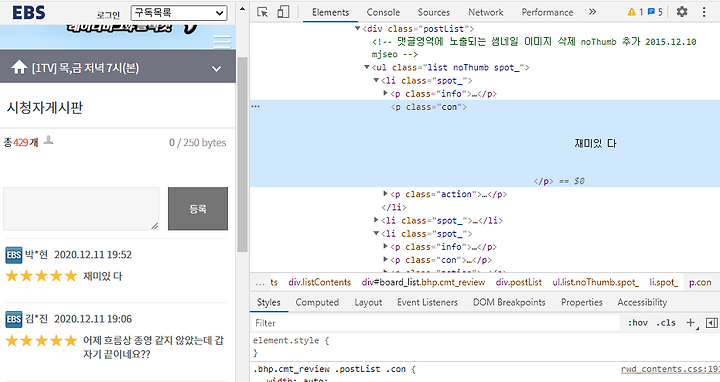Image resolution: width=720 pixels, height=382 pixels.
Task: Switch to the Sources tab
Action: (x=433, y=12)
